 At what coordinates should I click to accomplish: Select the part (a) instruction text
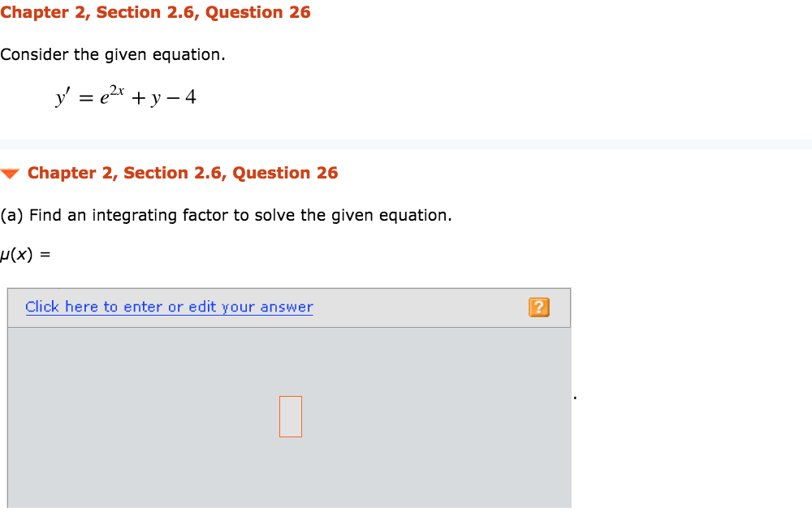[x=226, y=214]
